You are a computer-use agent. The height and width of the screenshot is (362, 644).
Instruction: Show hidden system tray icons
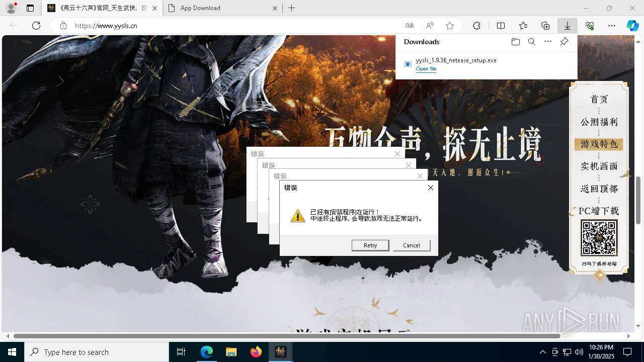pos(542,352)
